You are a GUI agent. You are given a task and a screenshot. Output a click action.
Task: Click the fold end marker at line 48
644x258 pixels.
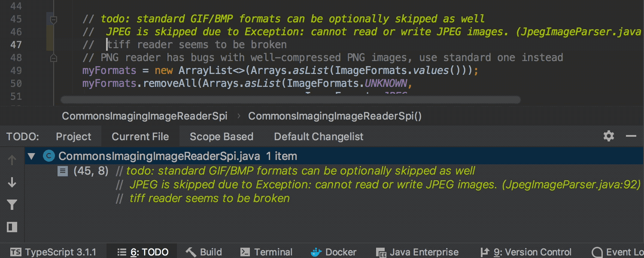coord(54,57)
